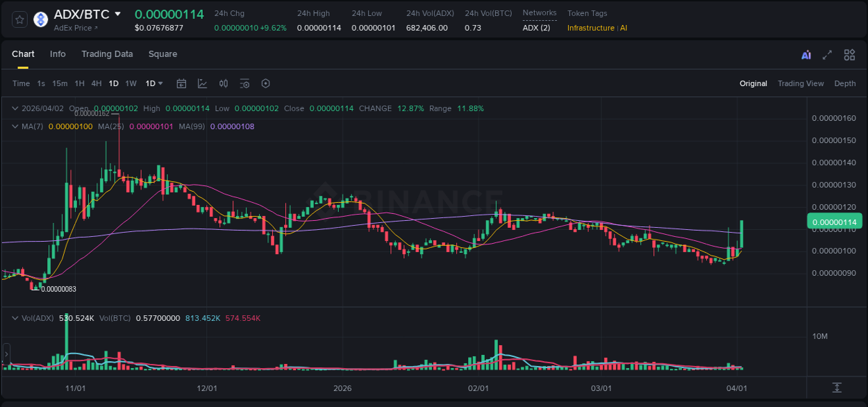Open the chart display settings icon
The height and width of the screenshot is (407, 868).
pyautogui.click(x=244, y=83)
